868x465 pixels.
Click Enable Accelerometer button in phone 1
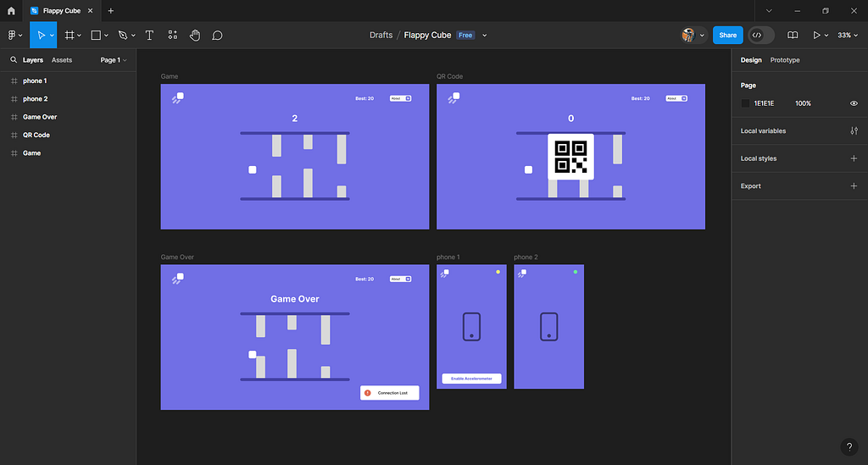click(x=471, y=379)
